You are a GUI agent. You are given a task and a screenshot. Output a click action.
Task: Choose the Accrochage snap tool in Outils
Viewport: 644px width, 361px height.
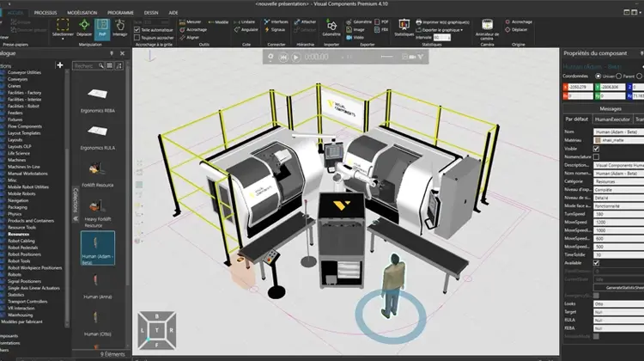193,29
